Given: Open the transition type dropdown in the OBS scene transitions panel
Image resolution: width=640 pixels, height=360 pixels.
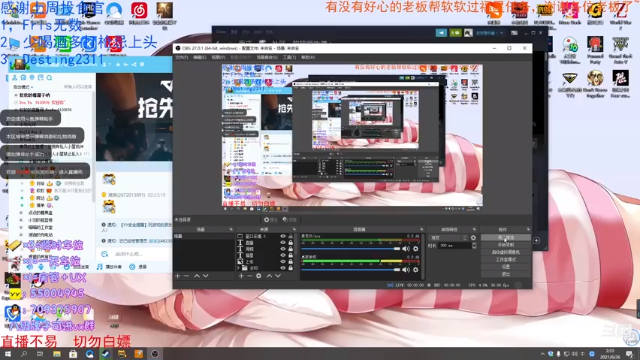Looking at the screenshot, I should click(448, 238).
